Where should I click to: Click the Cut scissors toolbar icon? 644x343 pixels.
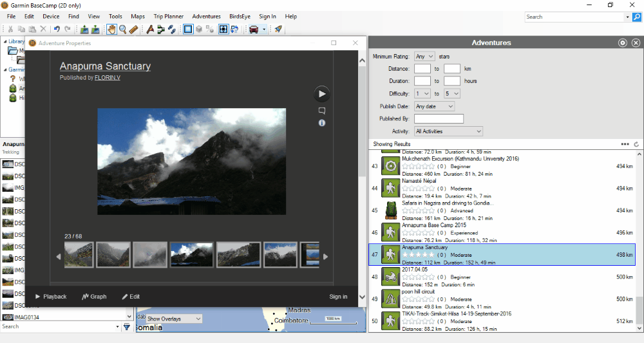click(x=11, y=29)
